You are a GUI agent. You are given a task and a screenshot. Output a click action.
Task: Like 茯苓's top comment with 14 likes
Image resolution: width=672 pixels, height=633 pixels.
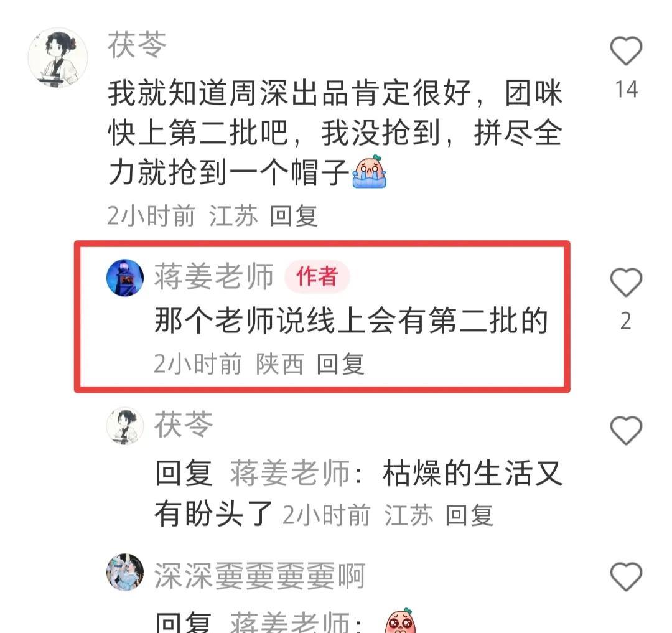coord(626,51)
